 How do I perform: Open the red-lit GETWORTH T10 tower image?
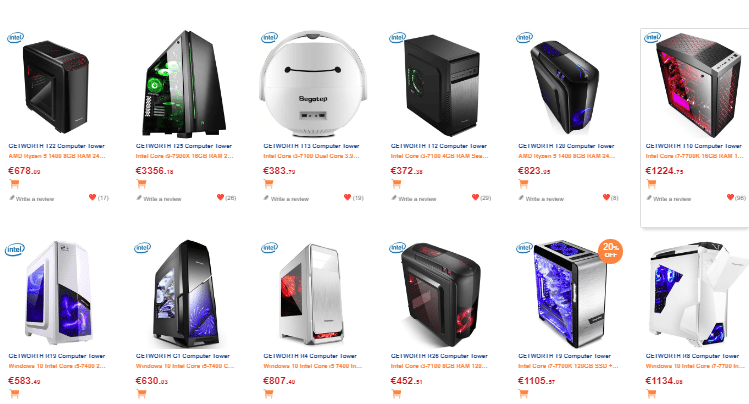694,85
